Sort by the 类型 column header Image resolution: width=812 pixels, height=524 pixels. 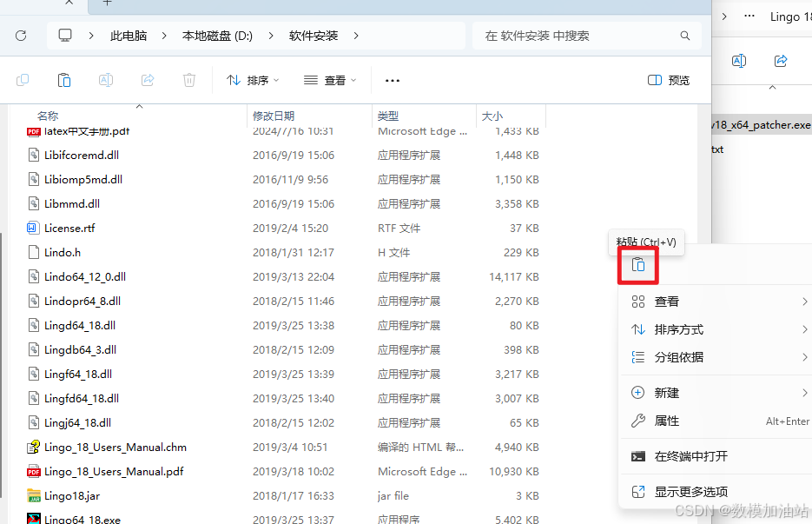tap(388, 116)
